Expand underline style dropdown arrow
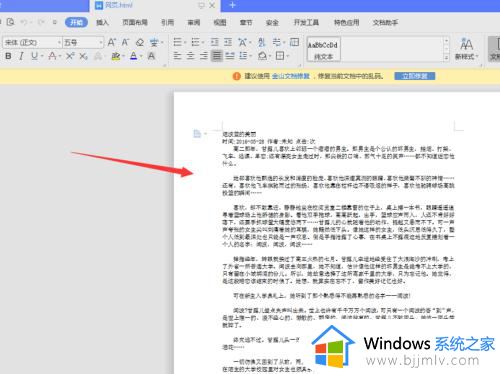 click(x=42, y=56)
